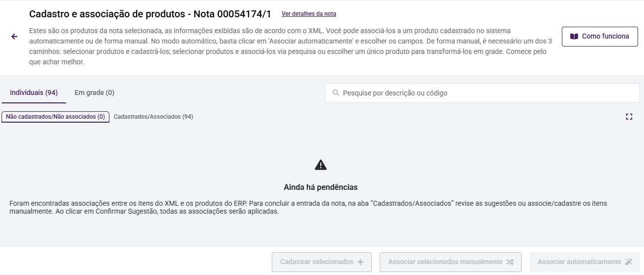Click the magic wand icon on Associar automaticamente
The height and width of the screenshot is (275, 644).
pos(629,262)
